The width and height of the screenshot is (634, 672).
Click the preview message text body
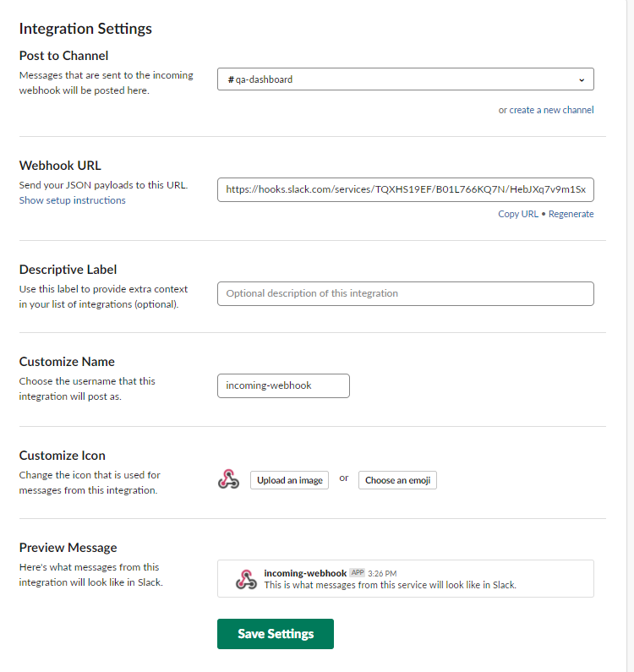390,585
